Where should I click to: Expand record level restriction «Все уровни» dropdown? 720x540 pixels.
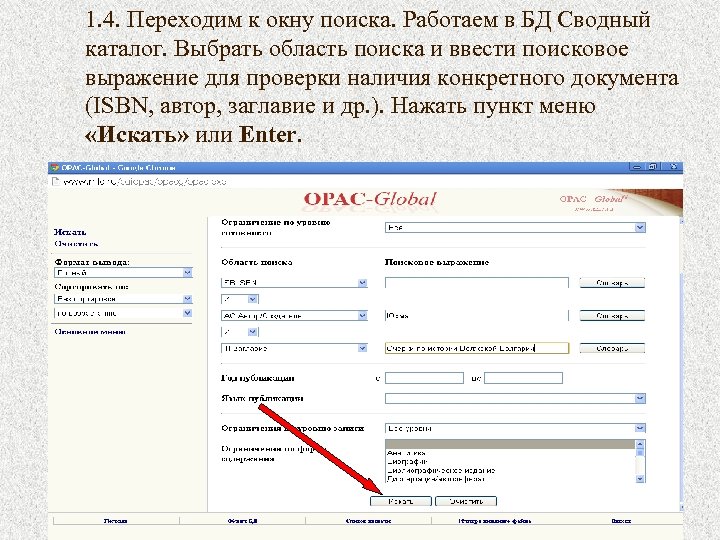click(515, 428)
